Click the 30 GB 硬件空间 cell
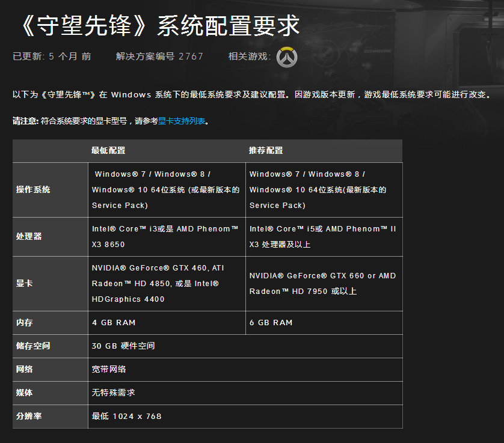This screenshot has height=443, width=504. coord(245,346)
